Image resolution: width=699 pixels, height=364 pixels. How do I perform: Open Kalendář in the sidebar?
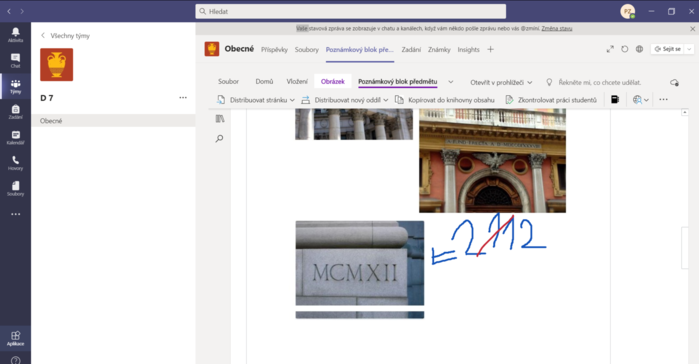coord(15,138)
